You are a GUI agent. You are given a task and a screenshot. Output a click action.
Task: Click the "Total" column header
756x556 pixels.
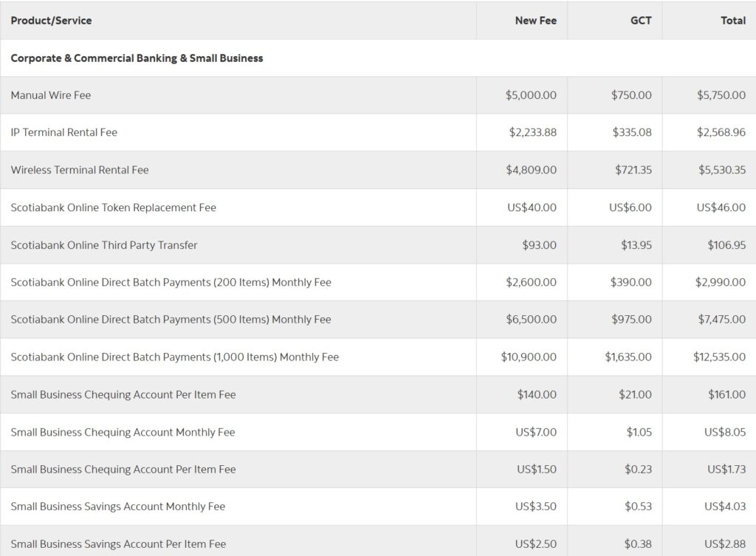[733, 20]
